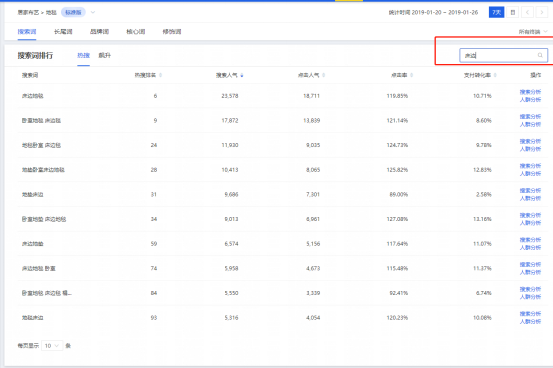Screen dimensions: 553x368
Task: Open 人群分析 for the rank 74 keyword
Action: 530,272
